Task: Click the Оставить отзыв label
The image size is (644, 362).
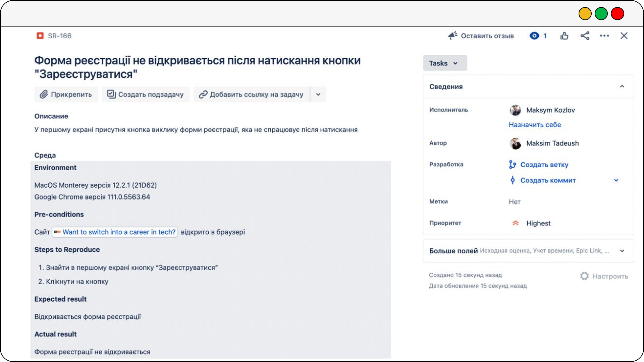Action: (487, 36)
